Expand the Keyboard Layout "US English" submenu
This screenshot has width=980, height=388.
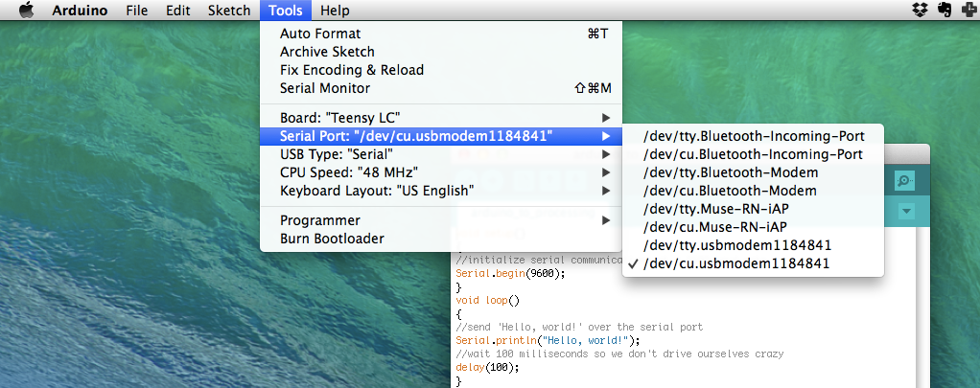(441, 190)
